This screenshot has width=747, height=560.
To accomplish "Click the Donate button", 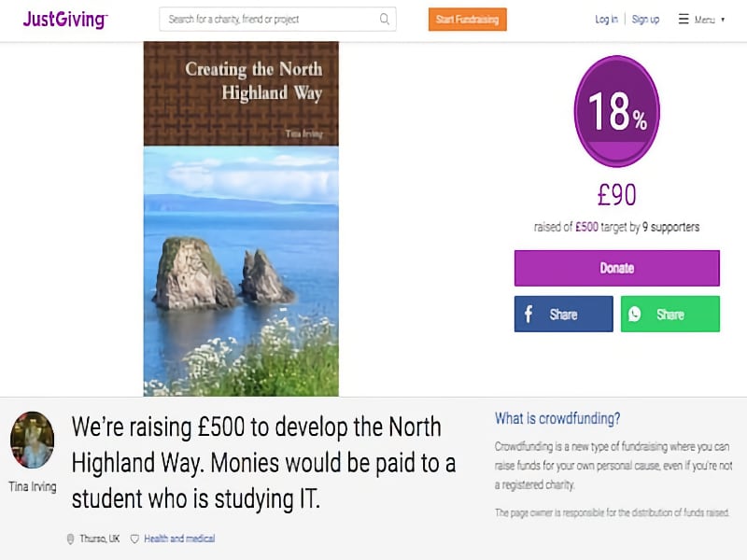I will 616,268.
